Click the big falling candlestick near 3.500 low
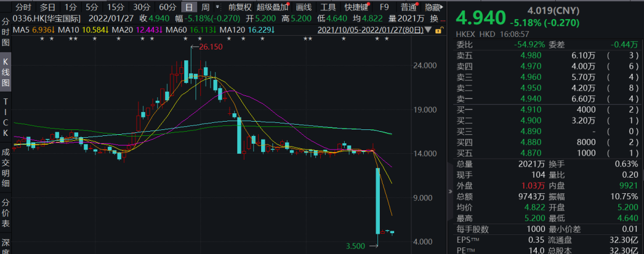Image resolution: width=644 pixels, height=254 pixels. pyautogui.click(x=378, y=200)
